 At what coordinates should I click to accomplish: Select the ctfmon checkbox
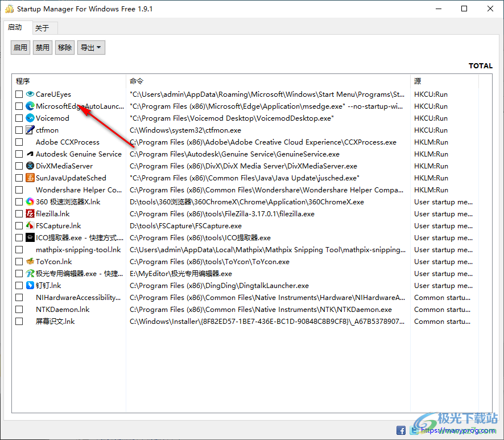[19, 130]
